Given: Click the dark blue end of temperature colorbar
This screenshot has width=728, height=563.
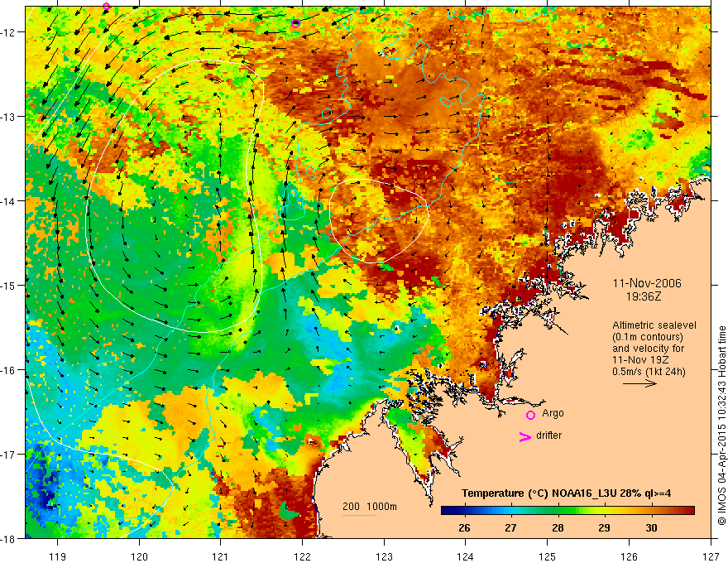Looking at the screenshot, I should click(447, 511).
